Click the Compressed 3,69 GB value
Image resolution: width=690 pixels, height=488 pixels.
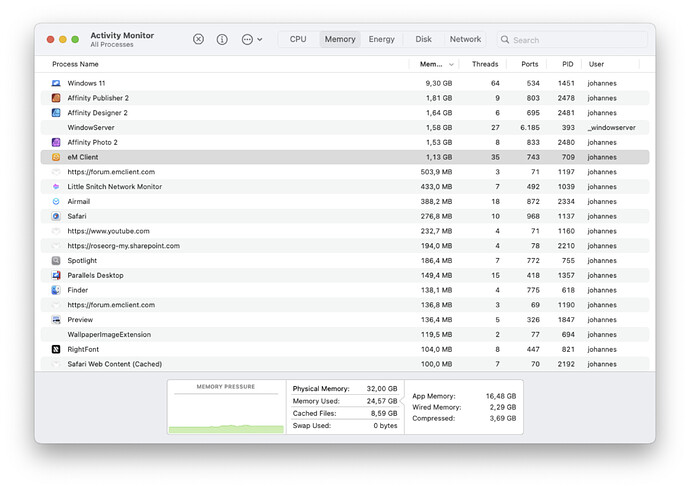(503, 418)
